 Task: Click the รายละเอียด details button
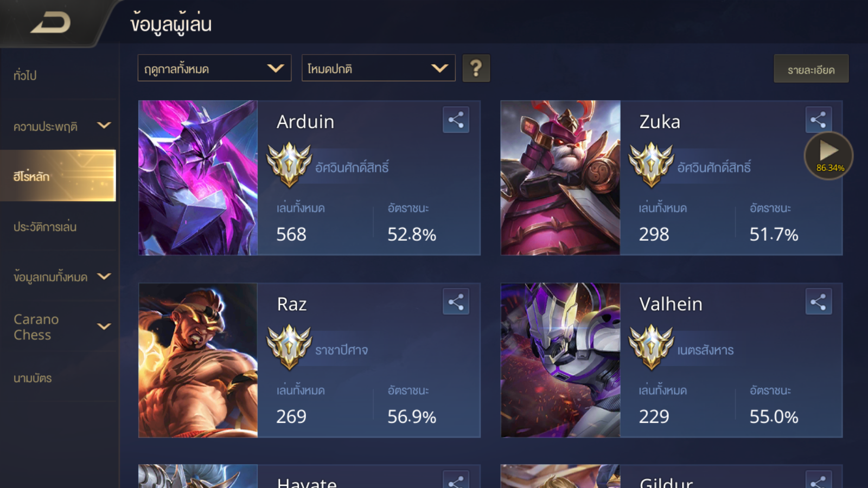click(x=811, y=69)
